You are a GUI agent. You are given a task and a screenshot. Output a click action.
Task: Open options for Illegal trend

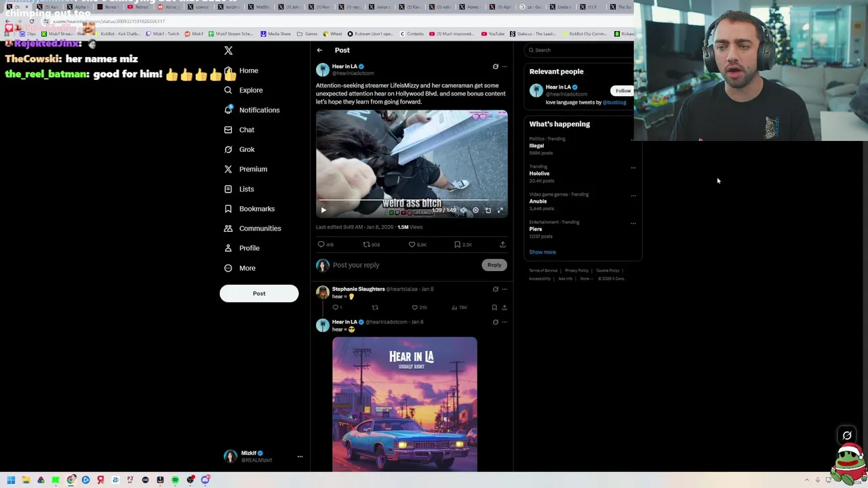pos(633,140)
